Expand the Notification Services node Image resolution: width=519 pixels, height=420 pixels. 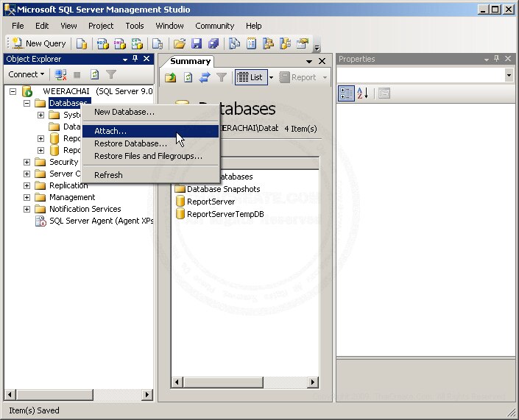(x=27, y=209)
